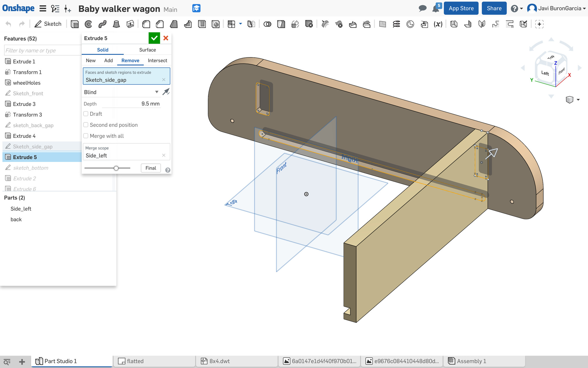Select the Helix tool
This screenshot has height=368, width=588.
coord(396,24)
